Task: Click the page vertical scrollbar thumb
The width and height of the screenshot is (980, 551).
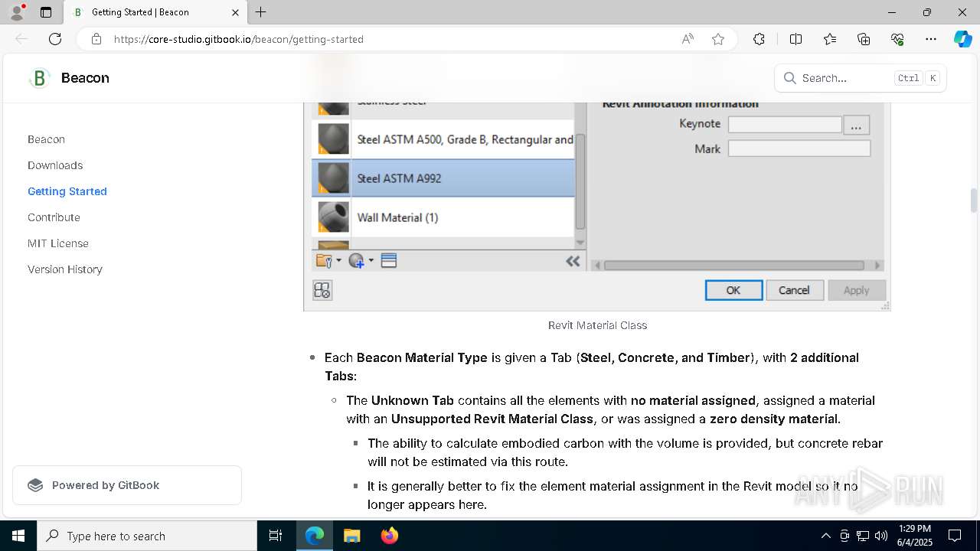Action: pos(974,201)
